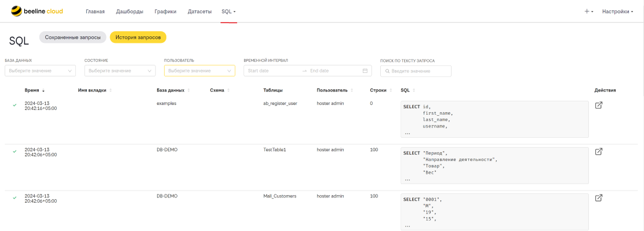This screenshot has width=644, height=231.
Task: Click the Start date field
Action: click(x=272, y=71)
